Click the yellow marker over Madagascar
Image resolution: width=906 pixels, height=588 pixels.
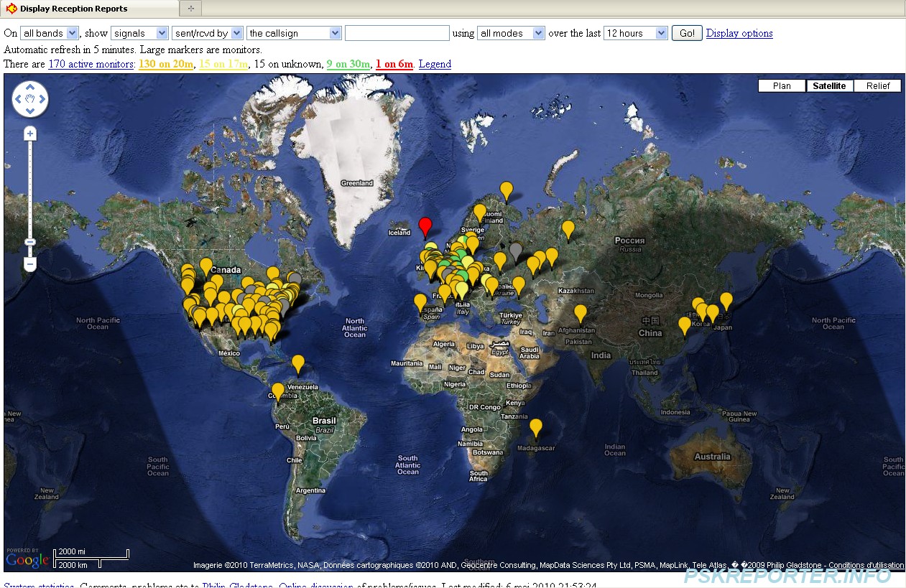click(x=536, y=426)
